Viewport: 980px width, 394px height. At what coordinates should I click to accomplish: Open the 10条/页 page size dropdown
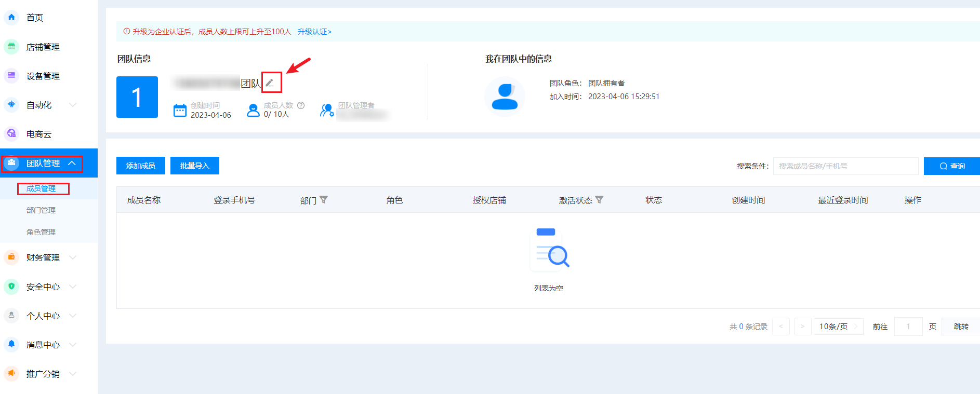838,327
